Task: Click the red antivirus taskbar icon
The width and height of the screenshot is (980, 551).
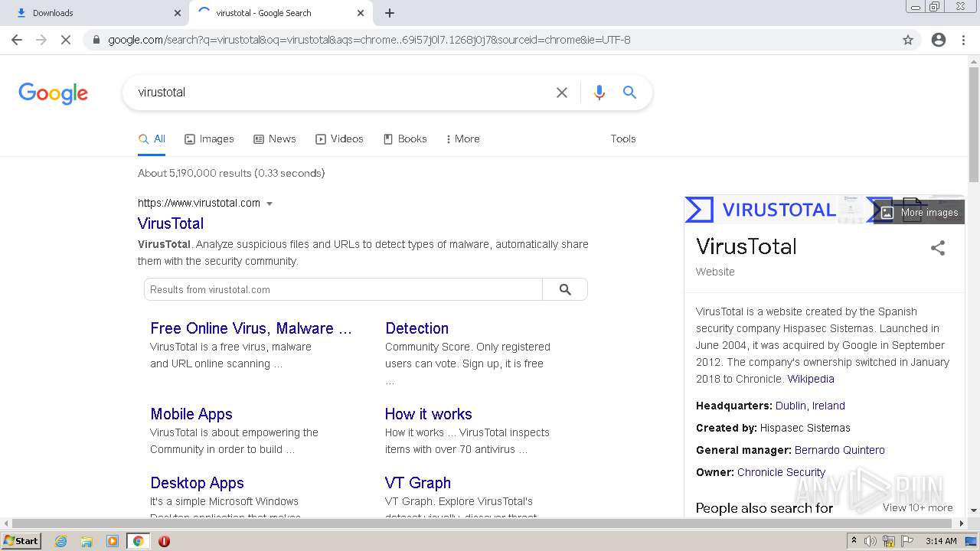Action: coord(164,541)
